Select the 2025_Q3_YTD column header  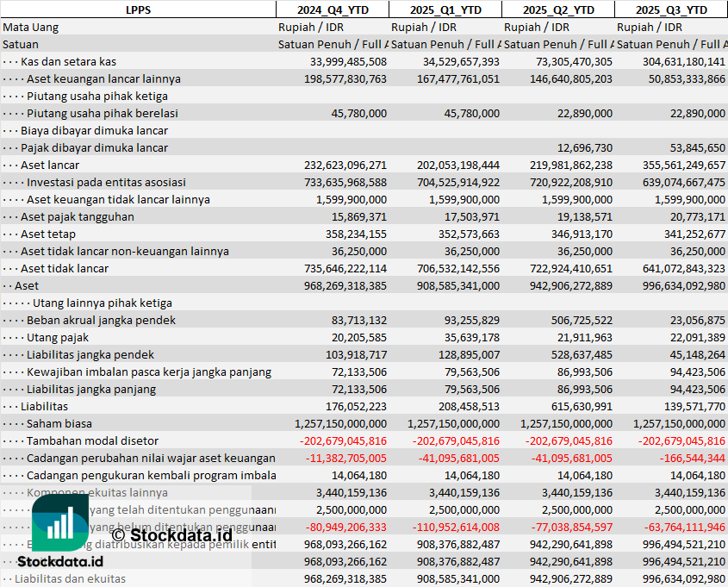(x=671, y=9)
